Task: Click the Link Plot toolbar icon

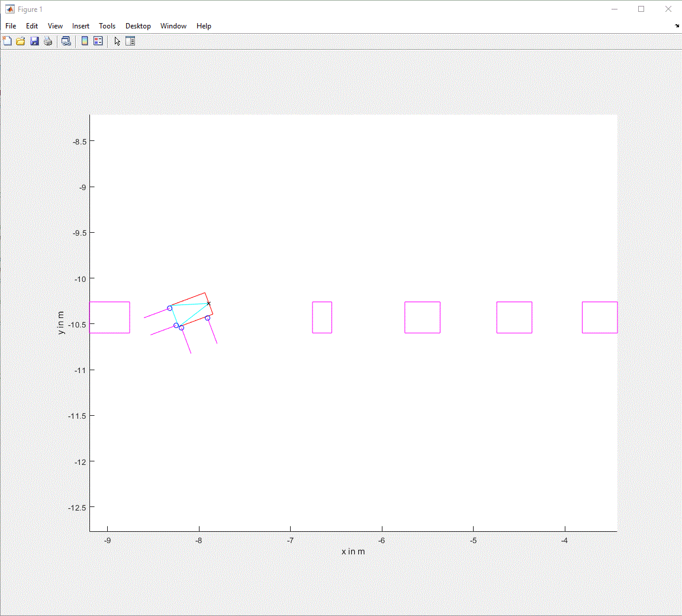Action: [x=66, y=41]
